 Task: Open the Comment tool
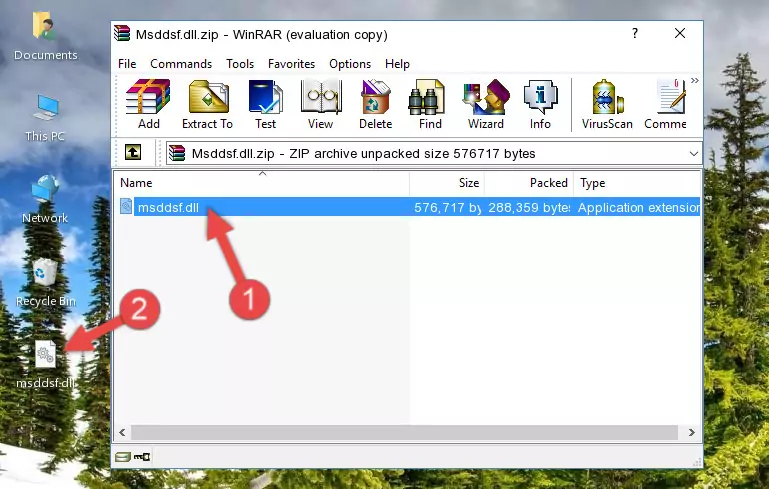pos(666,104)
